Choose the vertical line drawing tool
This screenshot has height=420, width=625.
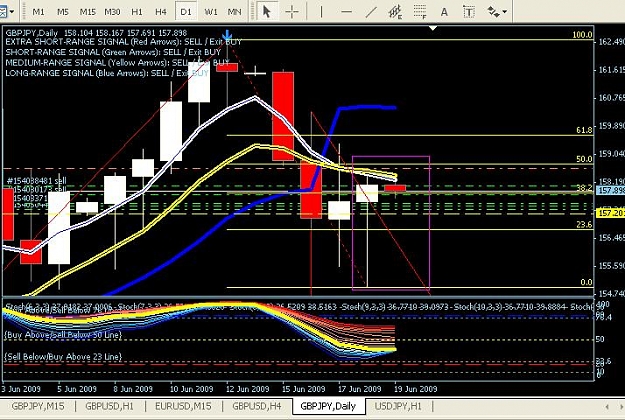321,12
